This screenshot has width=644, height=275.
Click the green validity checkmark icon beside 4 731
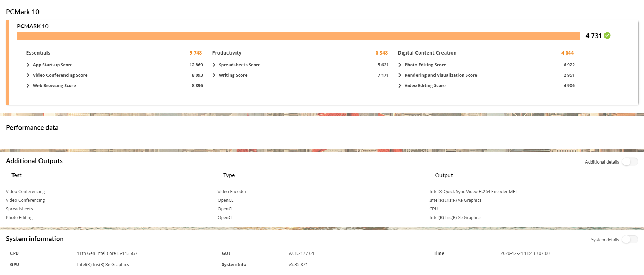(x=607, y=35)
